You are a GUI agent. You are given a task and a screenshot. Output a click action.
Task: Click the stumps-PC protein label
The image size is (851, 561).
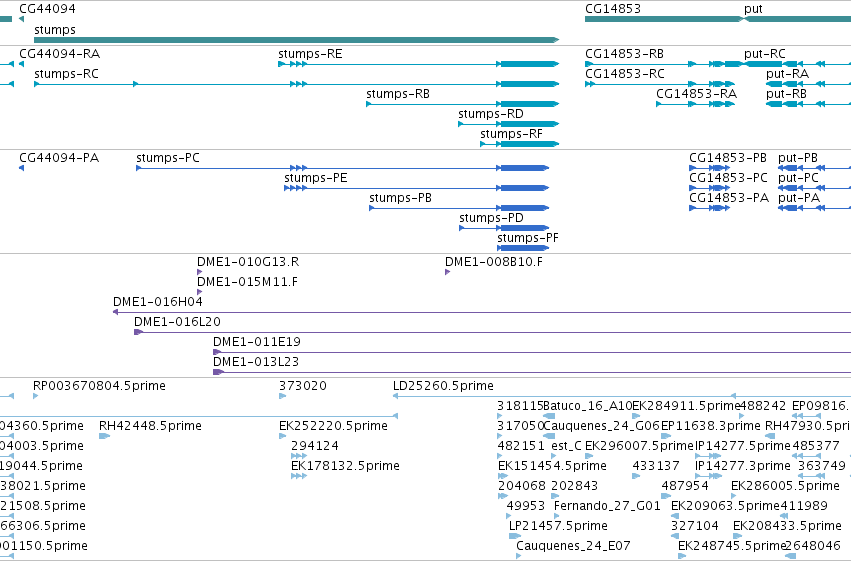point(168,158)
